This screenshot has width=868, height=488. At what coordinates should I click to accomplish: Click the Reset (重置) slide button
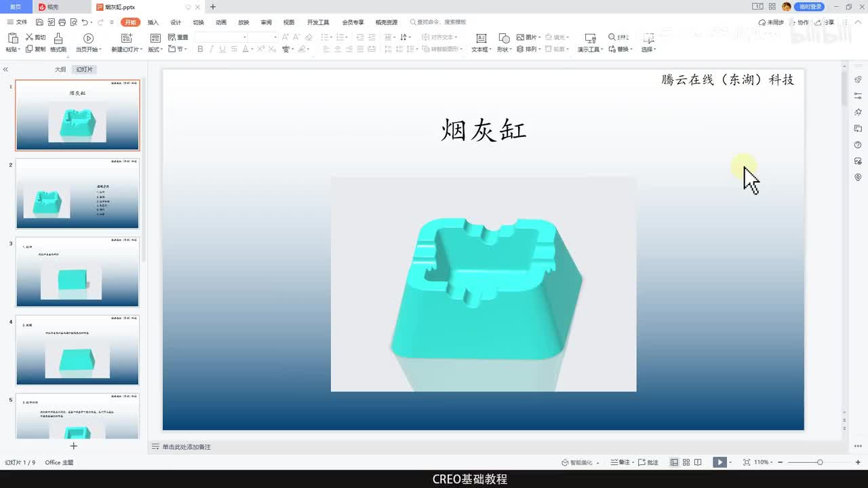click(178, 37)
